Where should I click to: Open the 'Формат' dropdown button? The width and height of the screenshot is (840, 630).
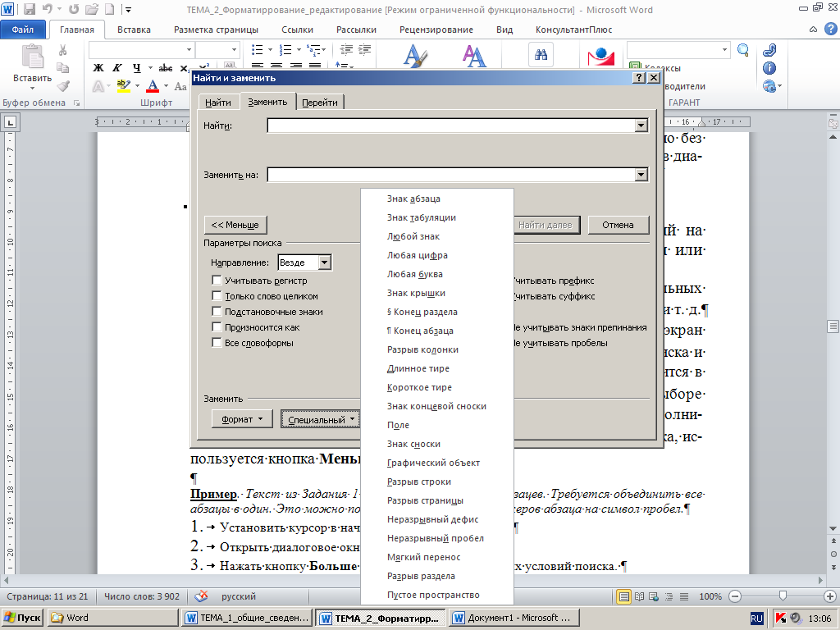click(243, 419)
